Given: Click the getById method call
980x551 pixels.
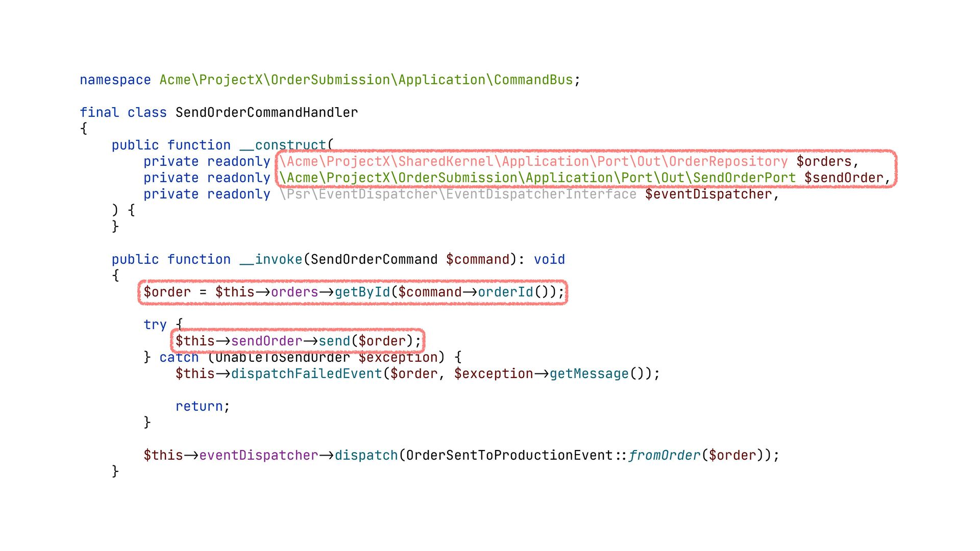Looking at the screenshot, I should click(x=362, y=292).
